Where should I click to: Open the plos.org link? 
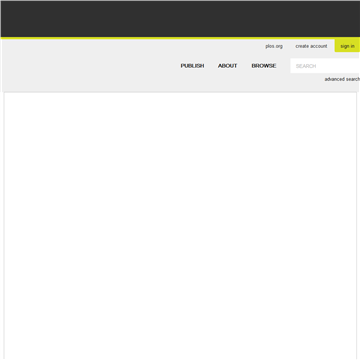[x=274, y=46]
